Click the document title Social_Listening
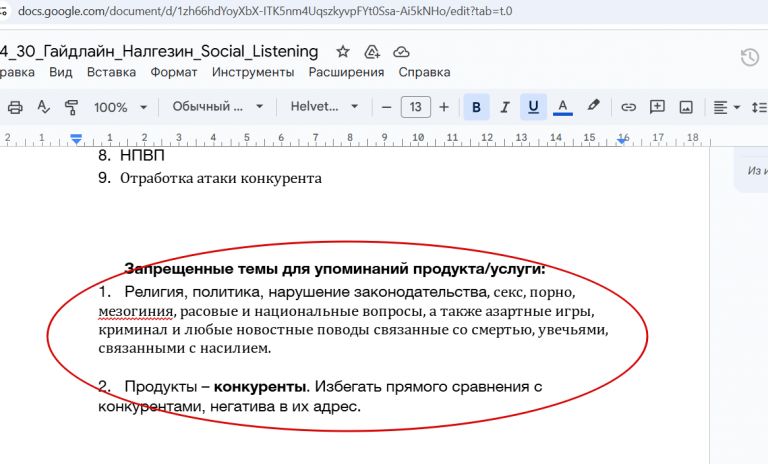The height and width of the screenshot is (464, 768). (159, 51)
